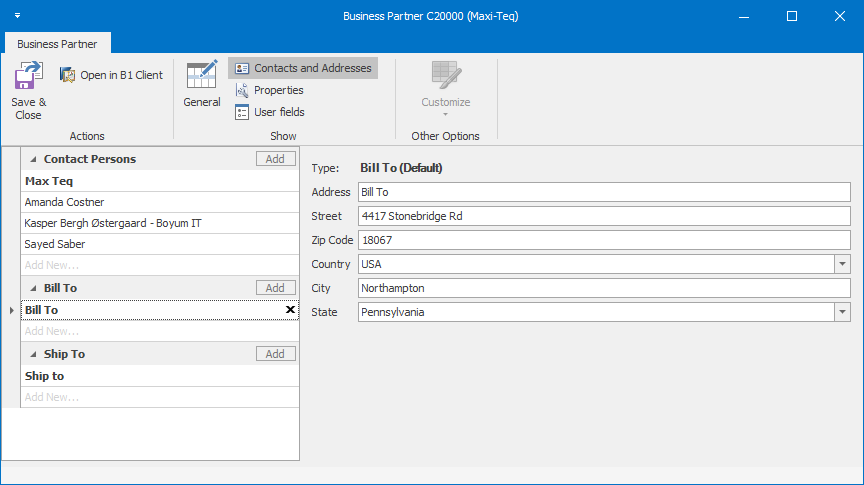Show the General view
Viewport: 864px width, 485px height.
coord(202,84)
